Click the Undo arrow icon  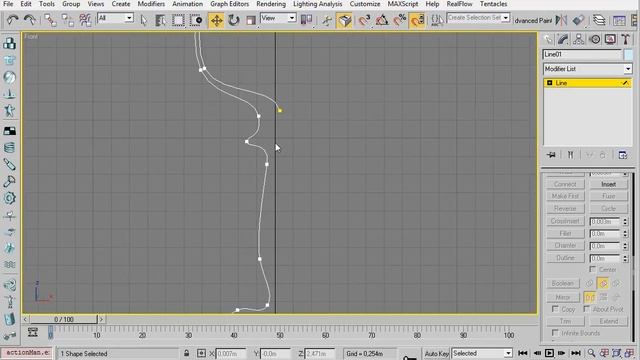coord(12,20)
